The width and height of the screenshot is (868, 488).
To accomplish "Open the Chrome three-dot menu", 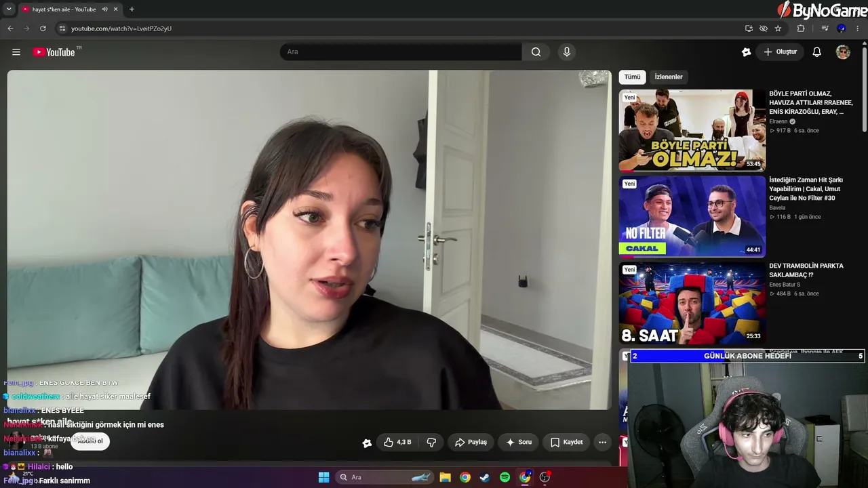I will click(x=858, y=28).
